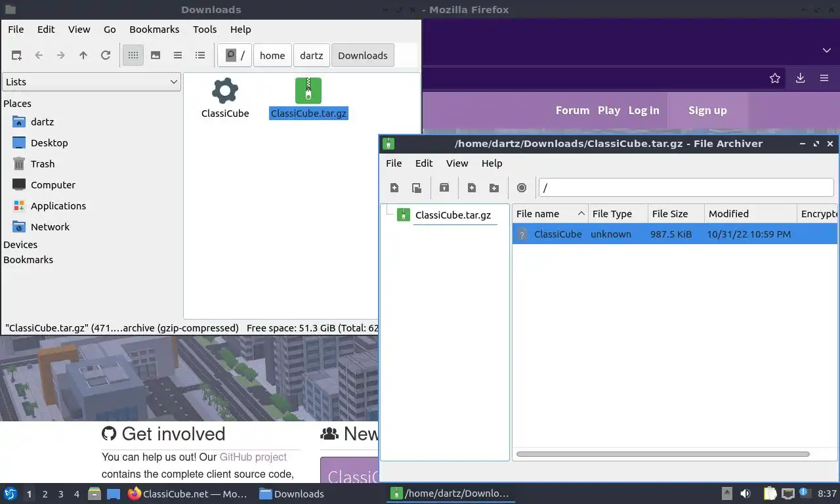Sort by Modified column header

(750, 214)
